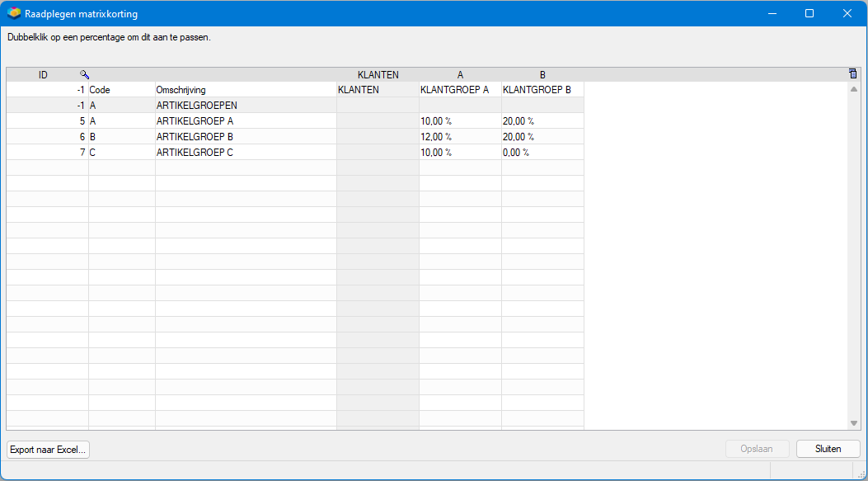Viewport: 868px width, 481px height.
Task: Open the column chooser icon at grid corner
Action: 852,73
